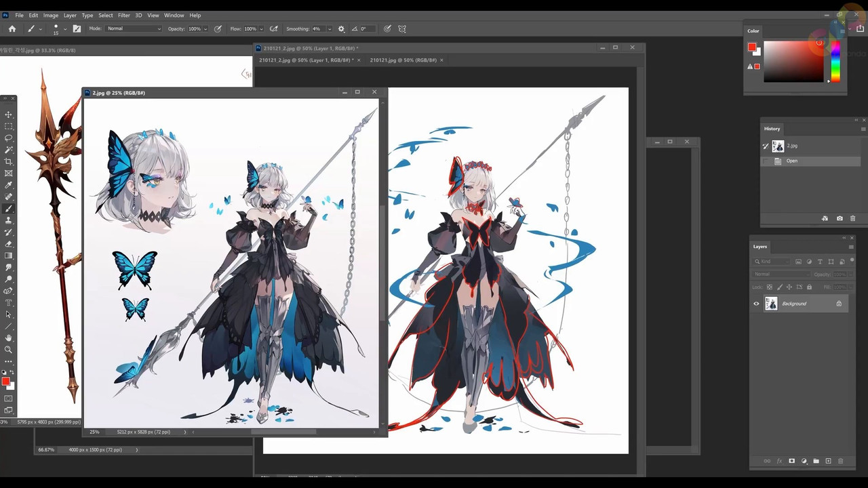
Task: Click the red foreground color swatch in toolbox
Action: click(x=5, y=382)
